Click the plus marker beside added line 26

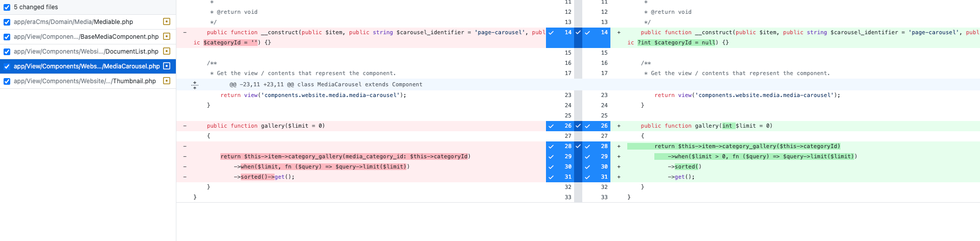point(619,126)
